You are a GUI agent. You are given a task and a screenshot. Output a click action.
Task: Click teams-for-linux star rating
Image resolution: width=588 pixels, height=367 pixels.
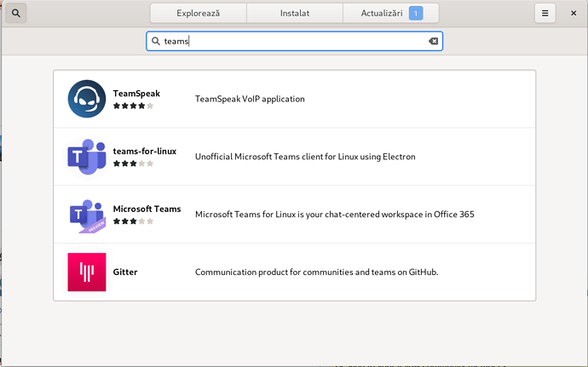(133, 163)
